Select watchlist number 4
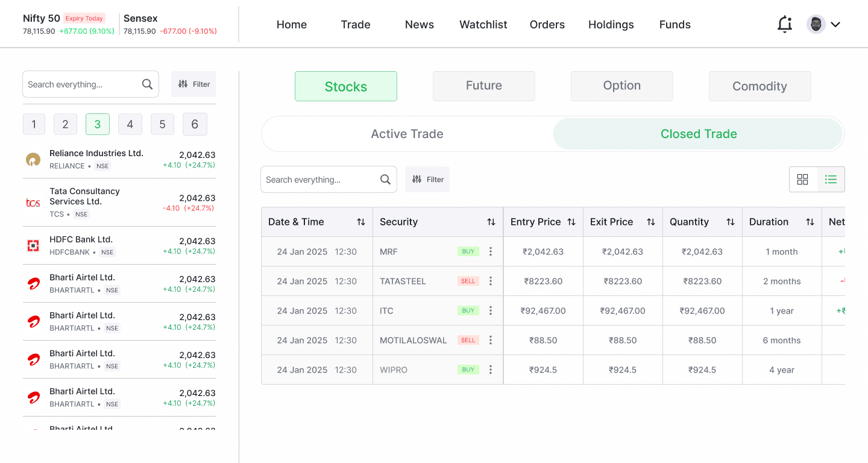 coord(130,124)
